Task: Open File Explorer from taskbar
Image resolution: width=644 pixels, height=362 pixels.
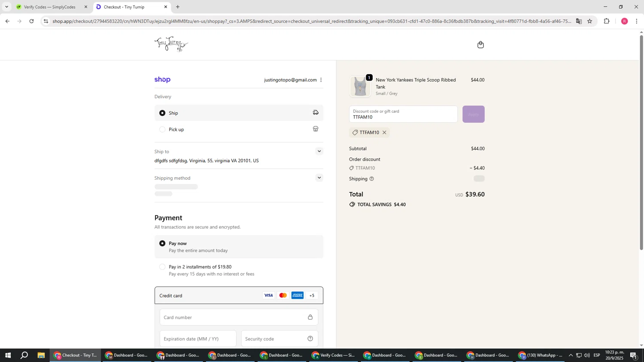Action: 41,355
